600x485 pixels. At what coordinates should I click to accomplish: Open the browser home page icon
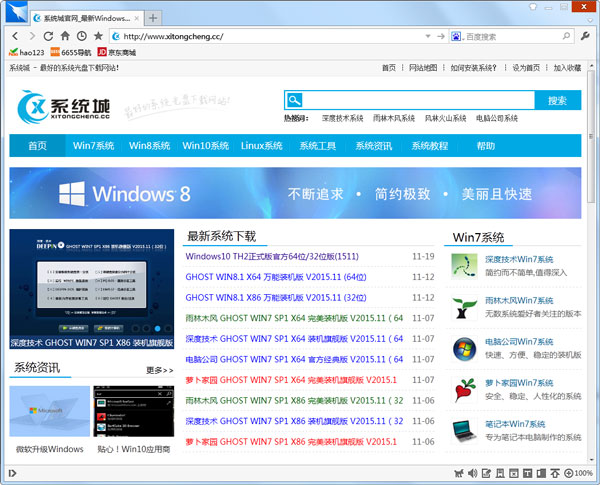pos(65,36)
